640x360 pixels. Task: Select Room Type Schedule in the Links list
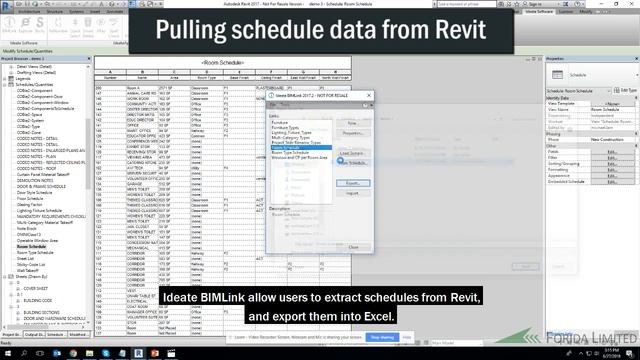(290, 152)
